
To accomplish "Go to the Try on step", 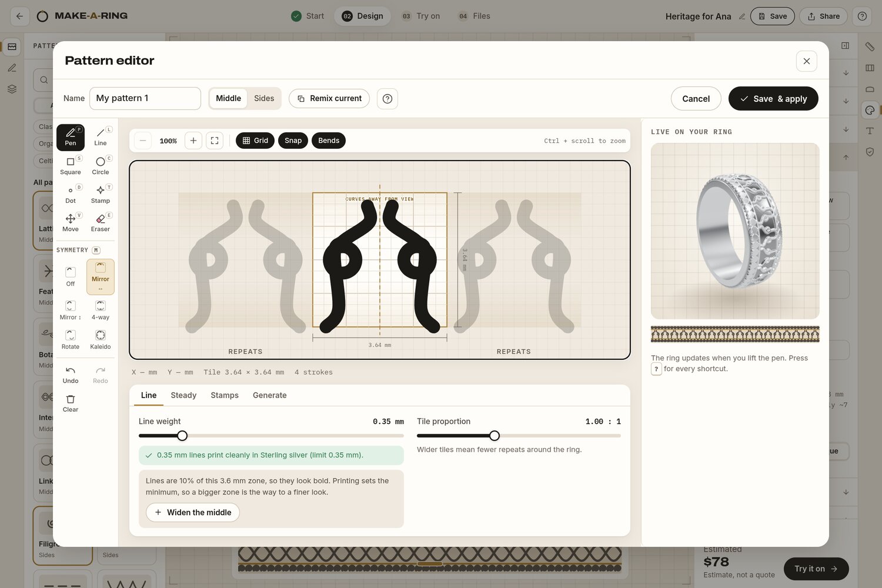I will [421, 16].
